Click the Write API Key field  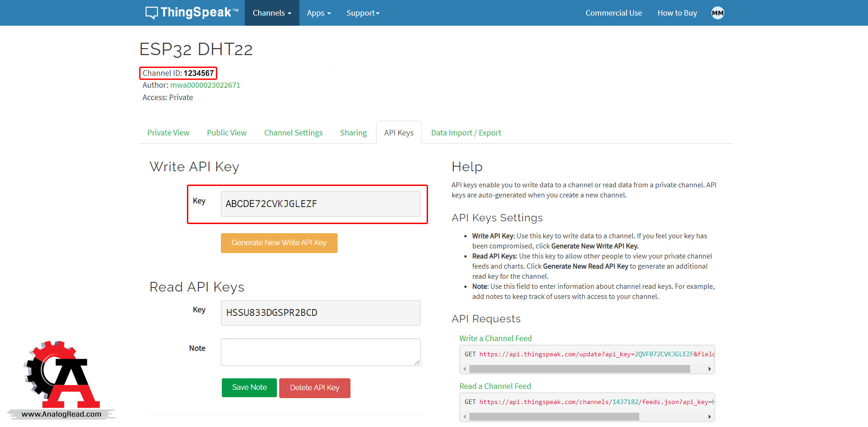(321, 204)
